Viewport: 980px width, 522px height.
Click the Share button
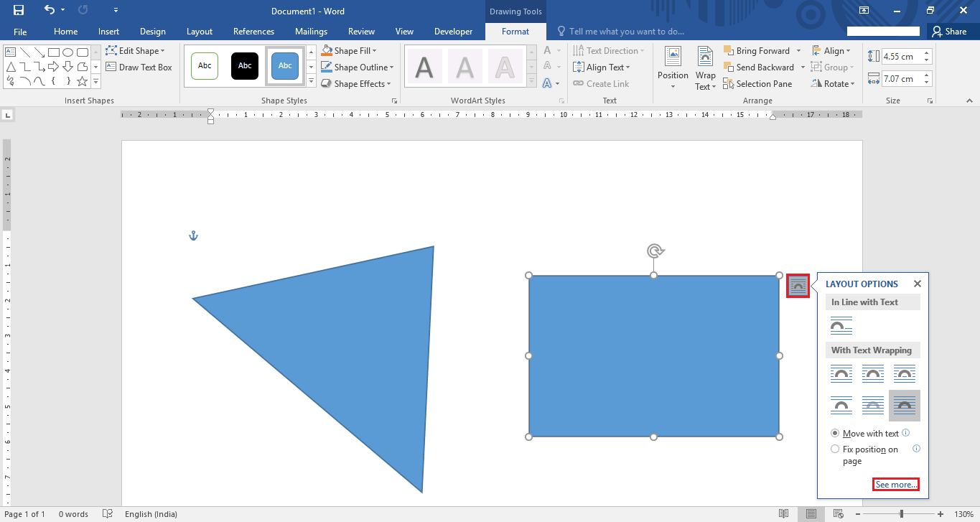pyautogui.click(x=949, y=32)
